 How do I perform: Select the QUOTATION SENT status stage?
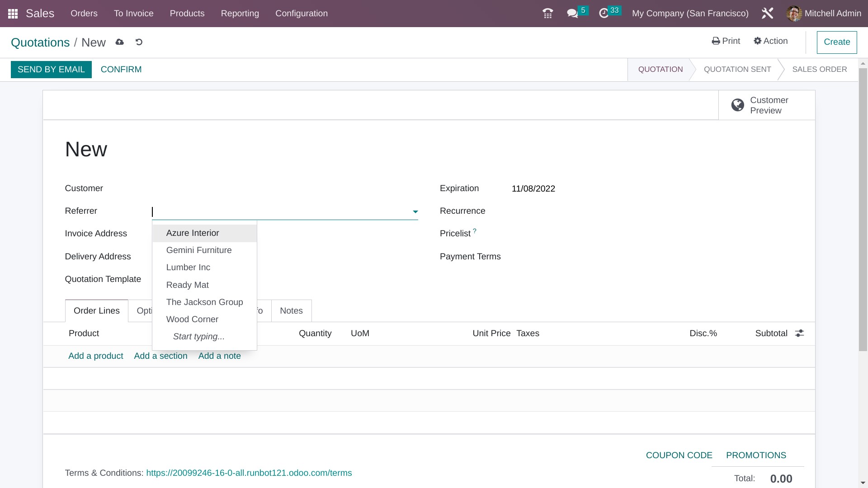click(x=737, y=70)
